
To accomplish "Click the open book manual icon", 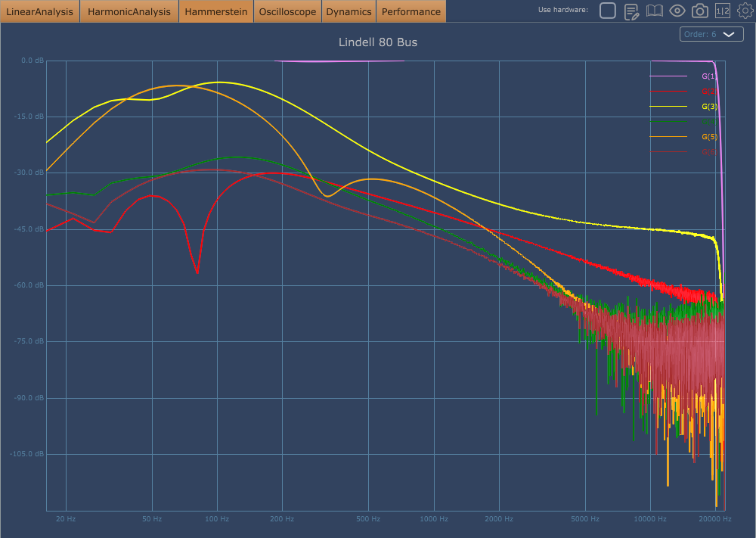I will 654,11.
